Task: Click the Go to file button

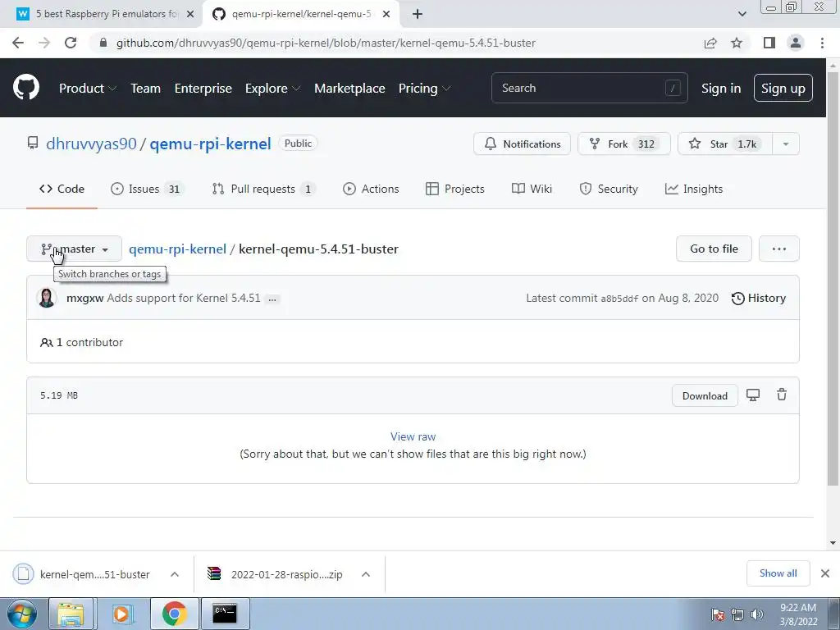Action: (x=714, y=249)
